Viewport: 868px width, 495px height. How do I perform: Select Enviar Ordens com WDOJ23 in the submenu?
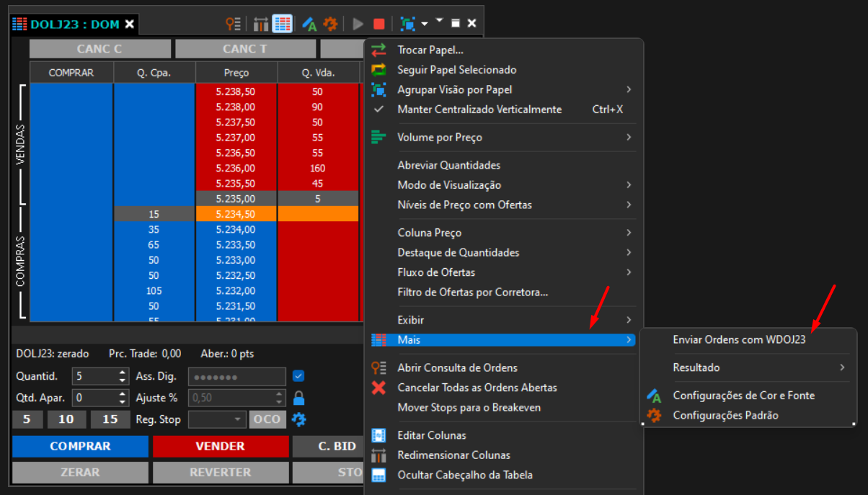(x=748, y=339)
